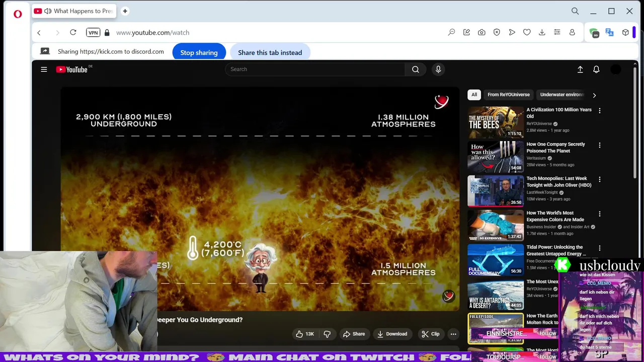Click the send arrow icon in toolbar

512,32
